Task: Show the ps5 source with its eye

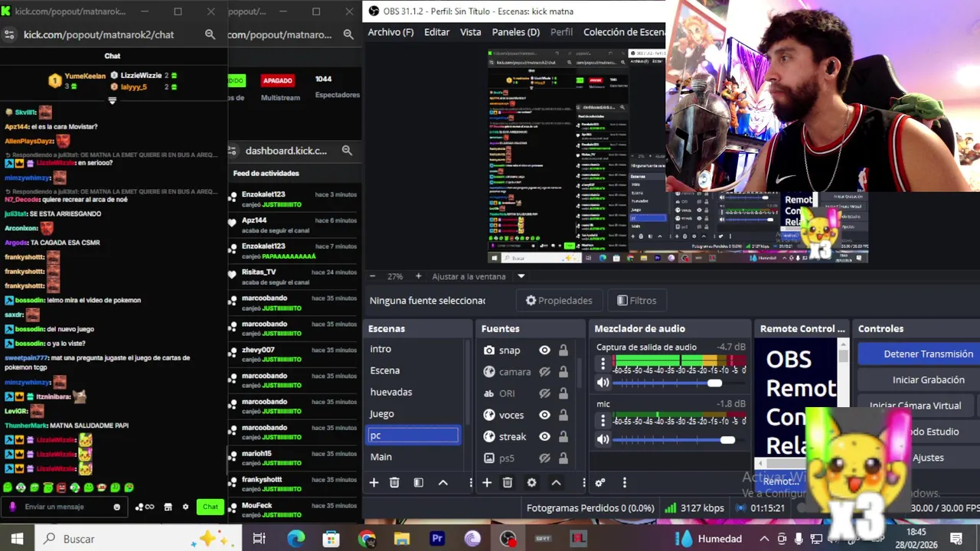Action: (544, 458)
